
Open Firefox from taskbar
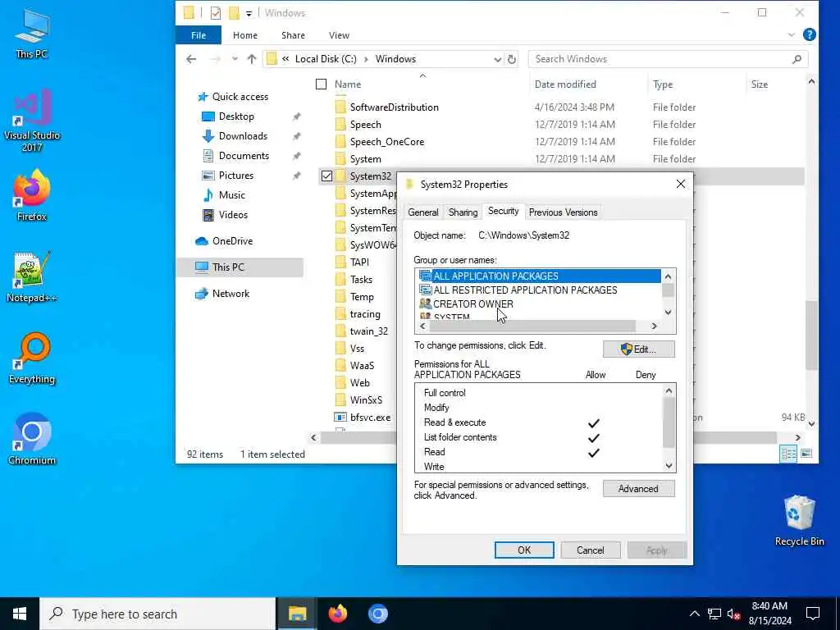coord(337,614)
